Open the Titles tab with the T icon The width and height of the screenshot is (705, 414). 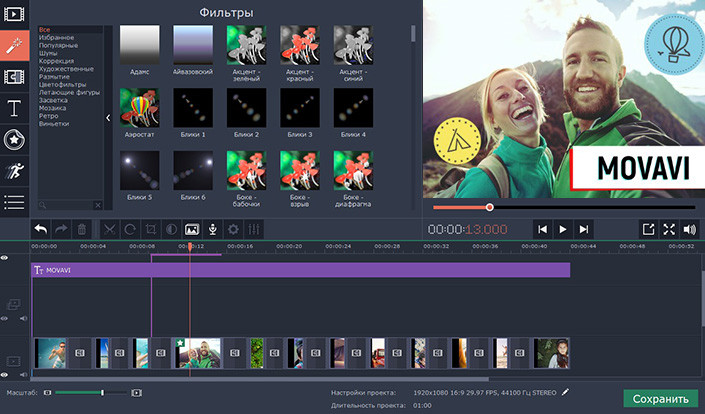pyautogui.click(x=14, y=108)
